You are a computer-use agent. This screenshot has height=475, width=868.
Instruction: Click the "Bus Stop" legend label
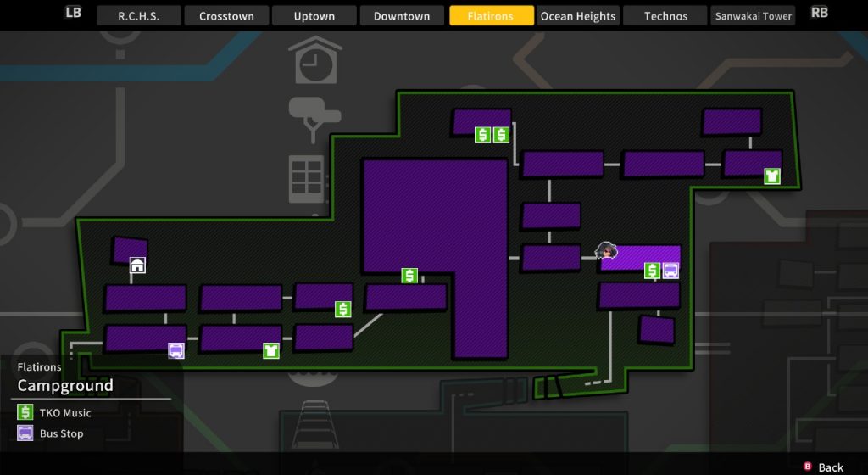click(x=61, y=433)
